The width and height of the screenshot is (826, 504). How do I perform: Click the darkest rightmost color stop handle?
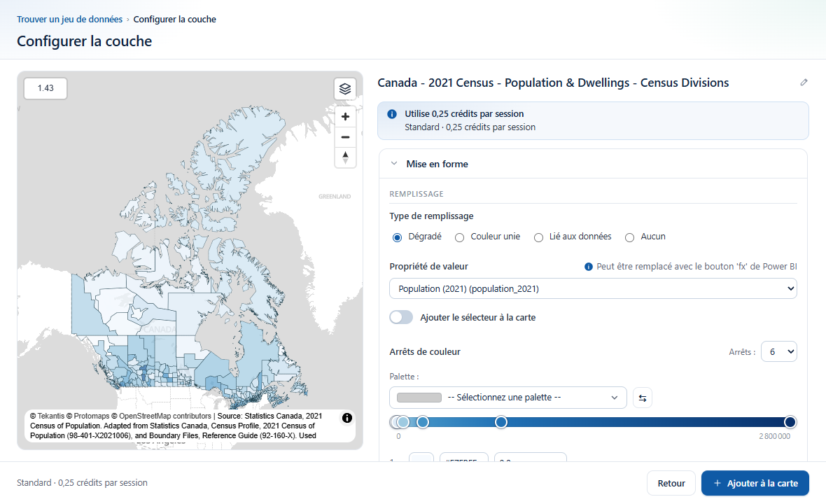[790, 422]
